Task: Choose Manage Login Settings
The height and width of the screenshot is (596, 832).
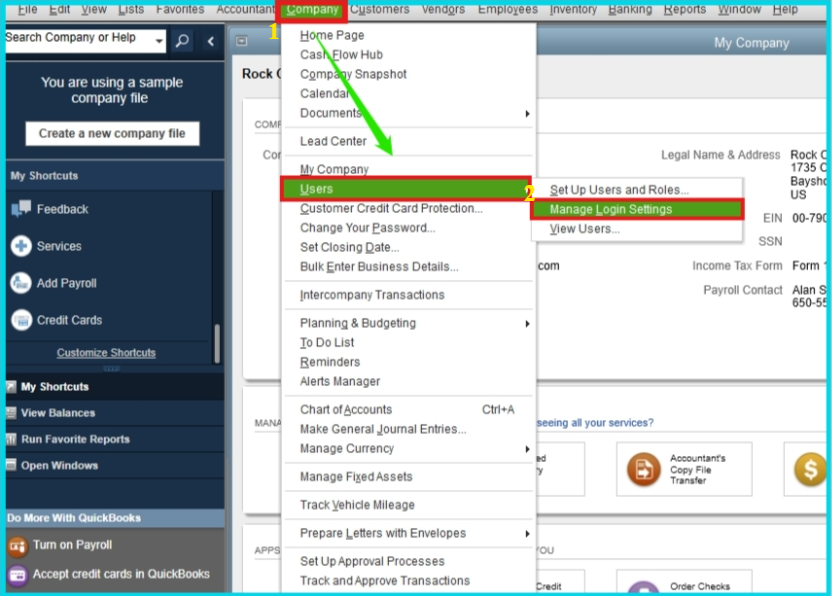Action: pos(637,209)
